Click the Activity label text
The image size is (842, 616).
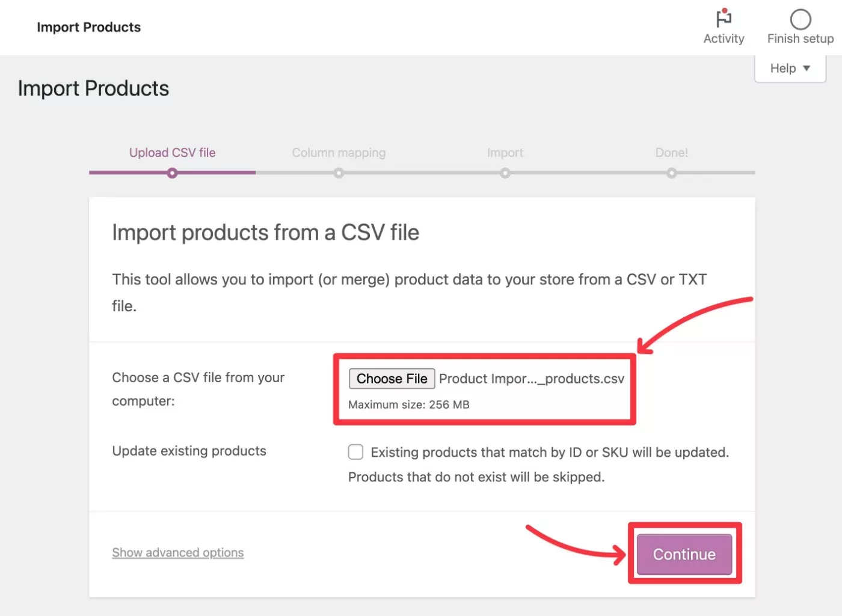[724, 38]
